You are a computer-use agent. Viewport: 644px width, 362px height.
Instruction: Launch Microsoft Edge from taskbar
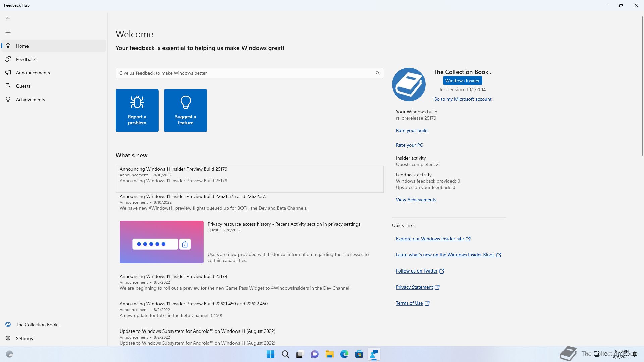click(344, 354)
